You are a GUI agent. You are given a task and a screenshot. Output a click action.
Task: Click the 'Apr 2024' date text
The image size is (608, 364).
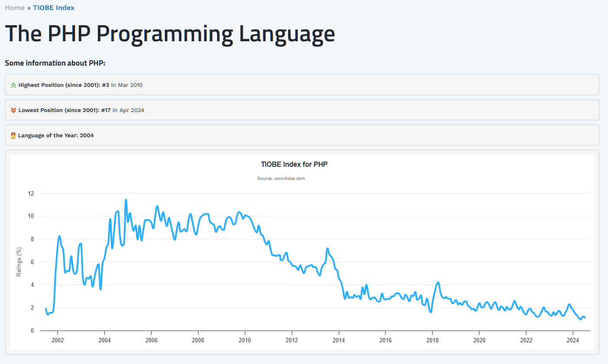pos(132,110)
